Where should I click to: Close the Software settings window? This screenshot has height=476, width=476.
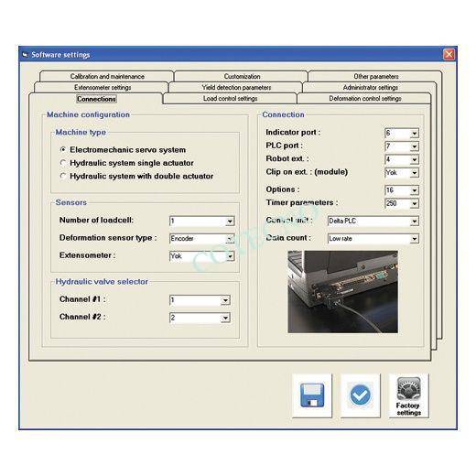click(x=449, y=55)
